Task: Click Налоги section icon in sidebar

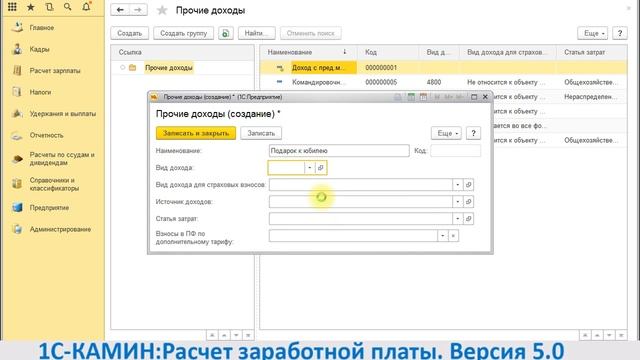Action: point(17,92)
